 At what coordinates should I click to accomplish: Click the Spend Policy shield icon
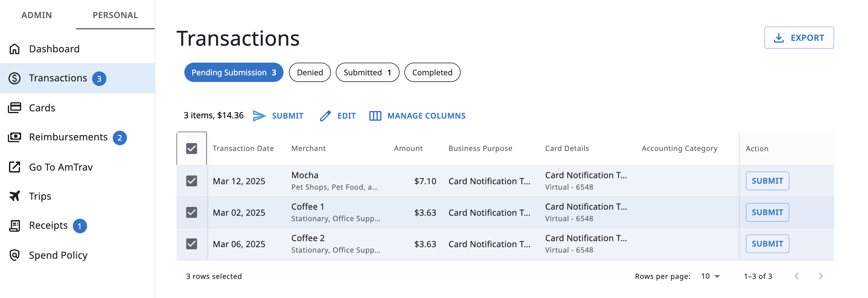coord(15,255)
